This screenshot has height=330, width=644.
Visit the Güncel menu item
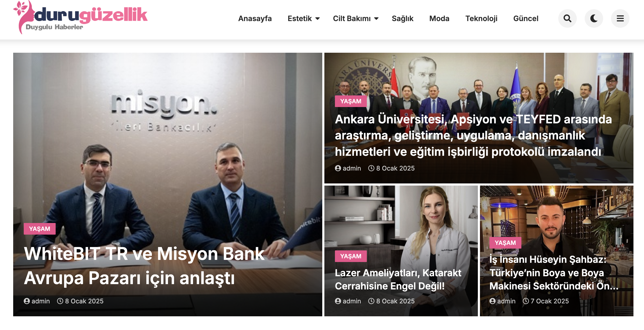click(526, 18)
